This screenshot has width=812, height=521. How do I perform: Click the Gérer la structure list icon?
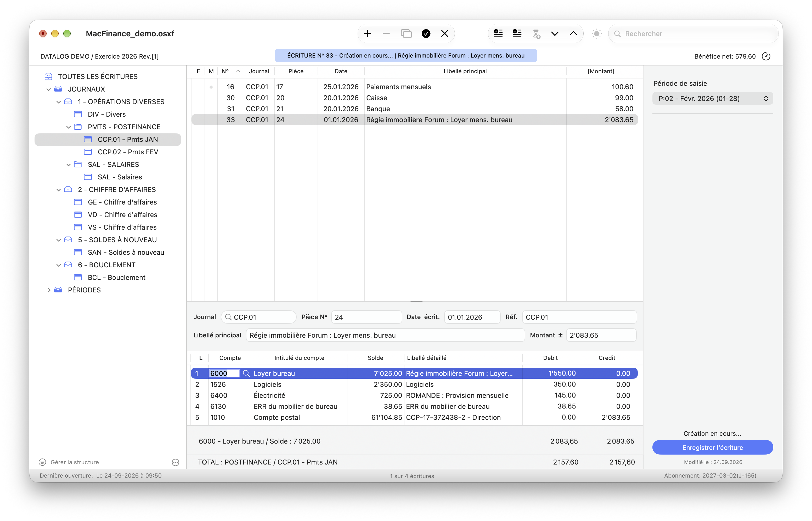click(x=42, y=462)
